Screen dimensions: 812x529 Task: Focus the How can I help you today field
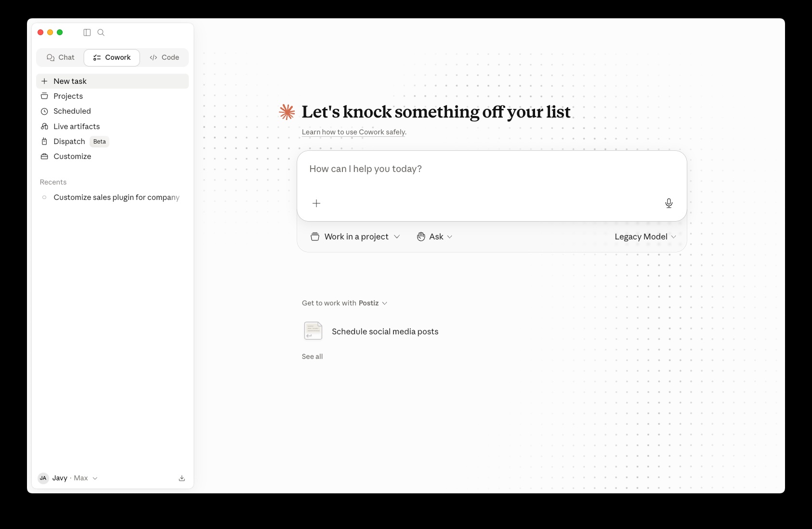492,169
